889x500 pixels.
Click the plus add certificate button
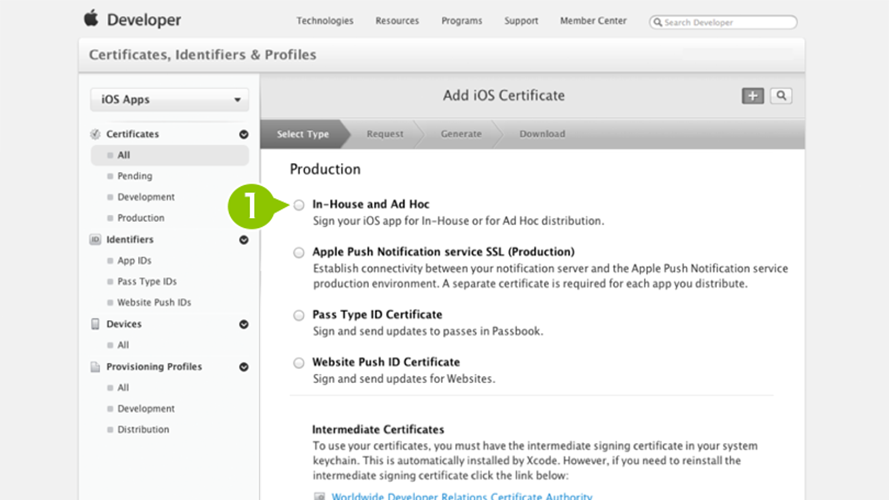coord(753,96)
